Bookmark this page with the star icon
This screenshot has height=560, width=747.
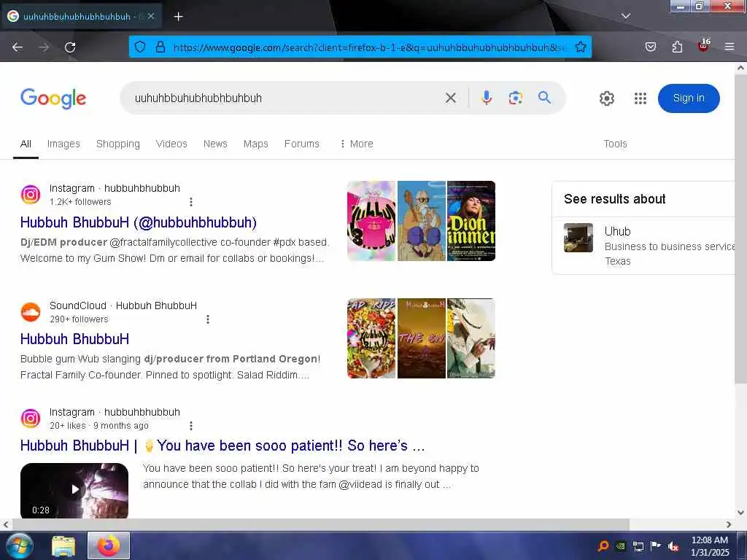point(580,47)
